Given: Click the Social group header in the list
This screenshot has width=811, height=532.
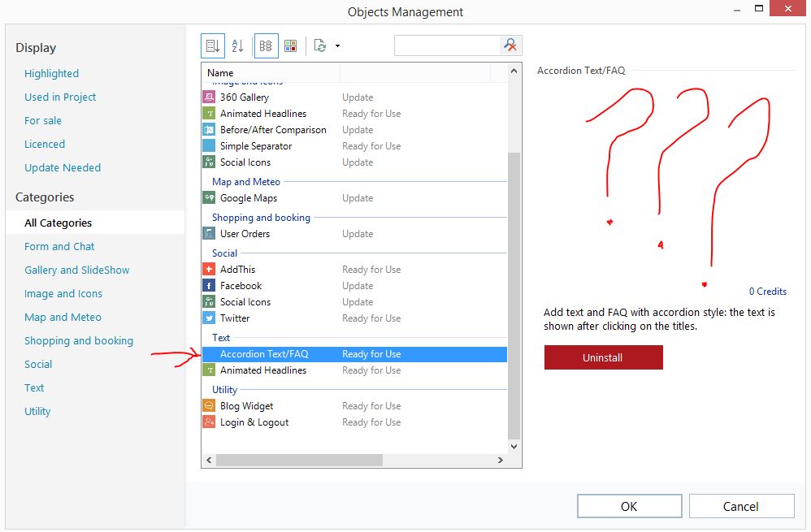Looking at the screenshot, I should coord(224,253).
